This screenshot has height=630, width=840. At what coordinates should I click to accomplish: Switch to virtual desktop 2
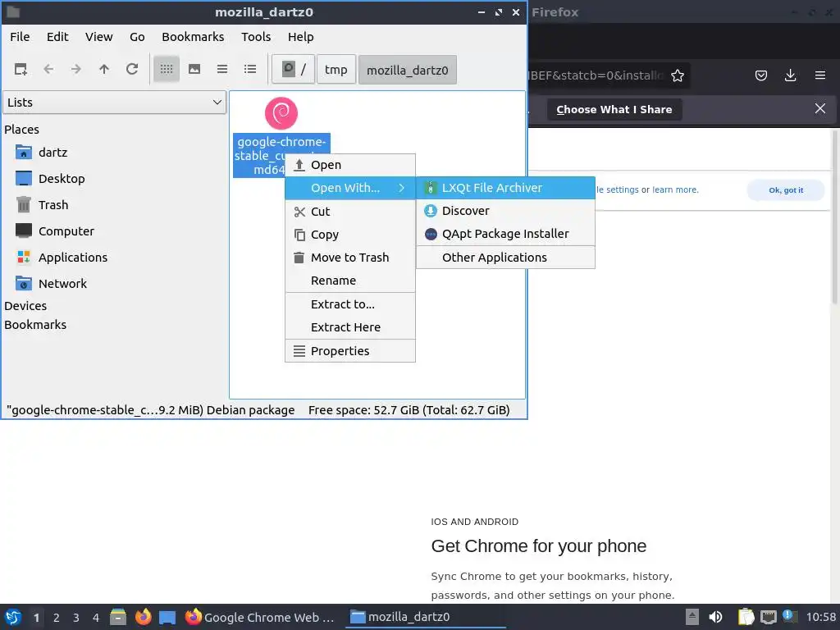(x=57, y=618)
